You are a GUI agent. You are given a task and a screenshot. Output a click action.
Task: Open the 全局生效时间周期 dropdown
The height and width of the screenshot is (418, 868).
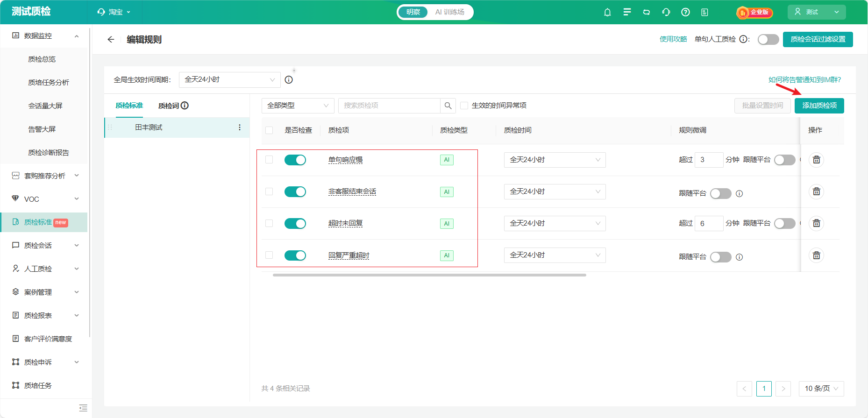point(229,80)
